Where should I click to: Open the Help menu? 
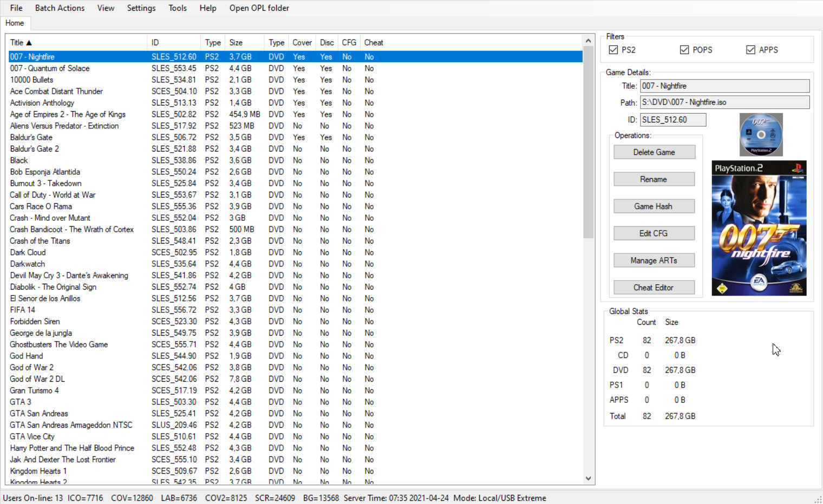(208, 8)
